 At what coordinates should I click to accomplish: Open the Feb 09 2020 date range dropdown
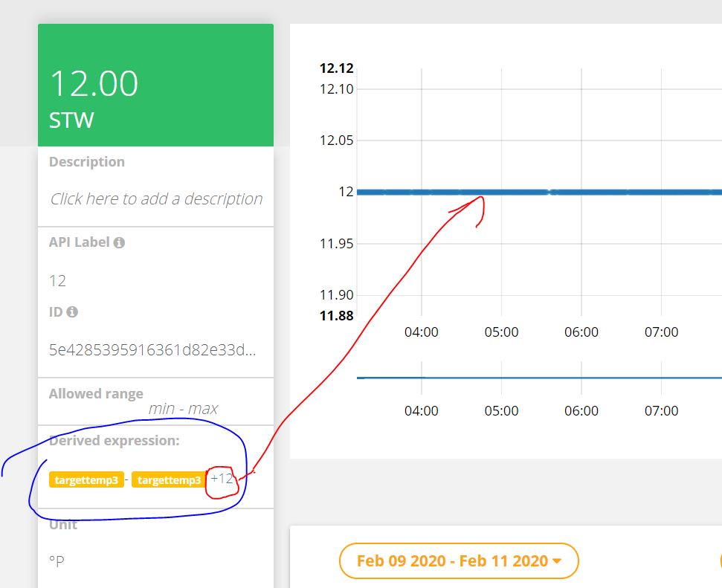pyautogui.click(x=458, y=561)
